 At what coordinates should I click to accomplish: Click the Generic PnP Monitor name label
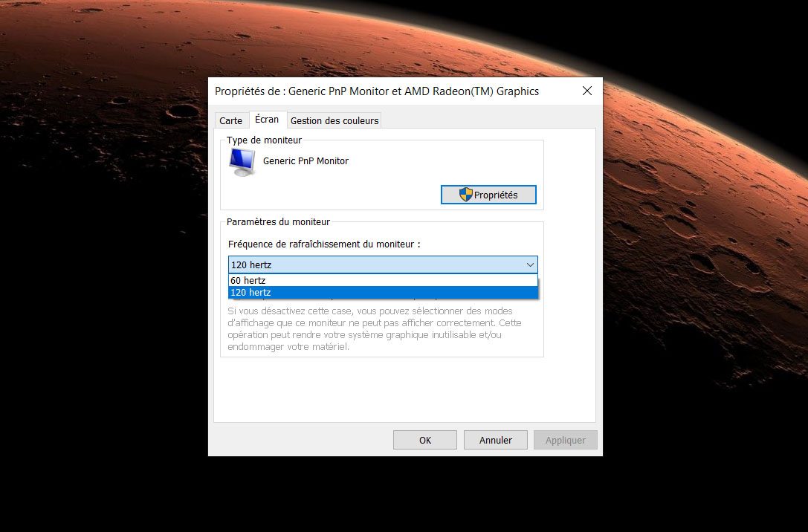click(x=306, y=161)
